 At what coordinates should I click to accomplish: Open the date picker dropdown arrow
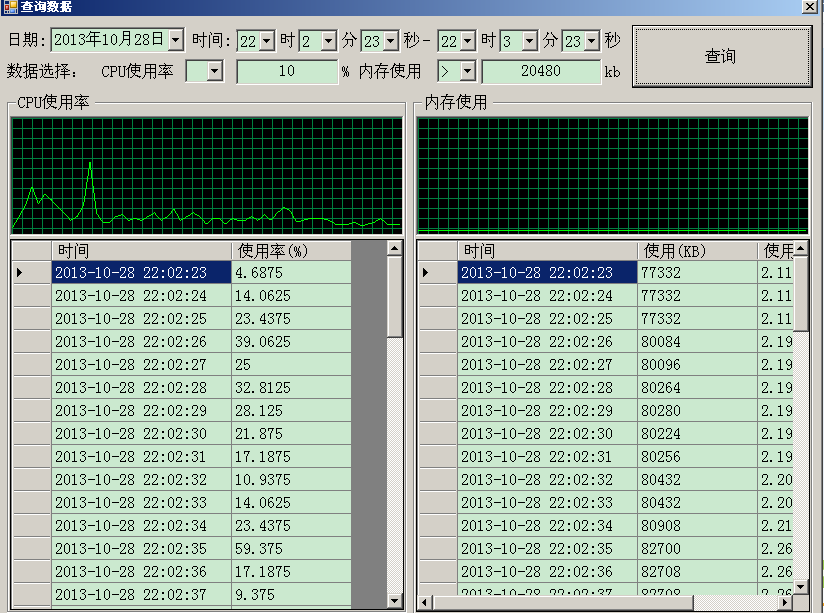click(176, 40)
